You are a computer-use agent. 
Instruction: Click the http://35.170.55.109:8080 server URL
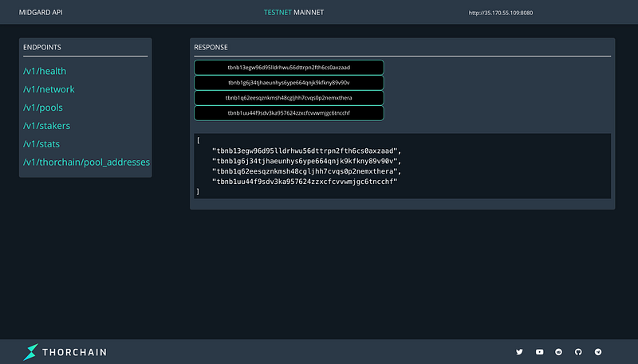click(x=501, y=13)
